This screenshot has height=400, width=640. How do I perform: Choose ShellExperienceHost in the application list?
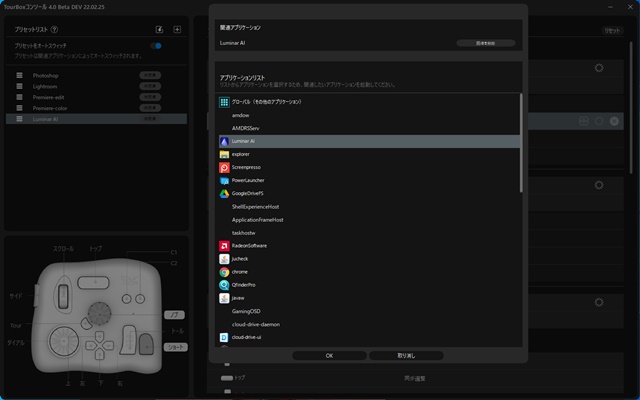tap(369, 207)
